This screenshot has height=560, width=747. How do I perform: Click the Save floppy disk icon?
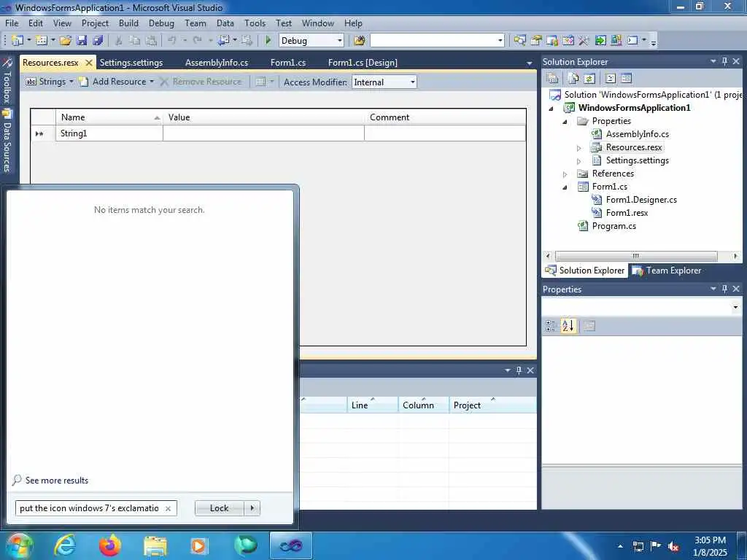(82, 41)
